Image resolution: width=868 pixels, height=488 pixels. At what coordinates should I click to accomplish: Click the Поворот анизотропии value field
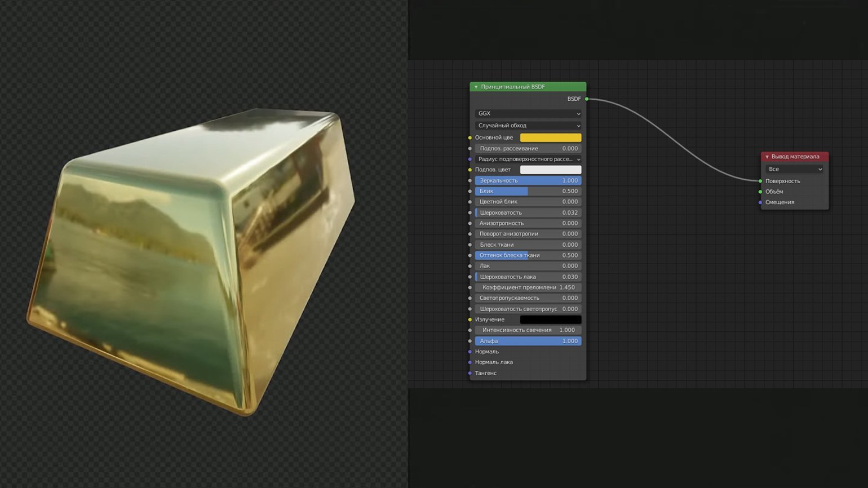(x=528, y=234)
